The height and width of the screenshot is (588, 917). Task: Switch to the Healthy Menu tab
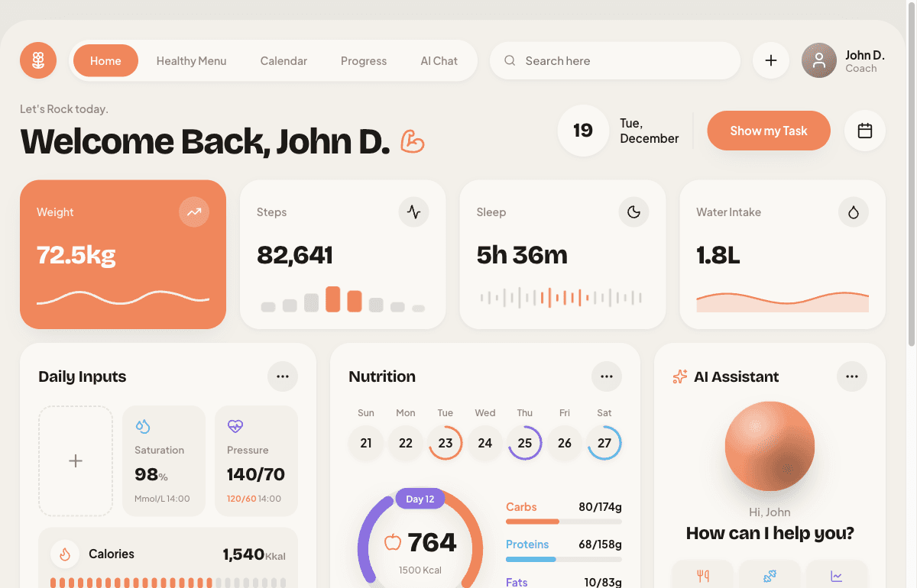pos(191,61)
